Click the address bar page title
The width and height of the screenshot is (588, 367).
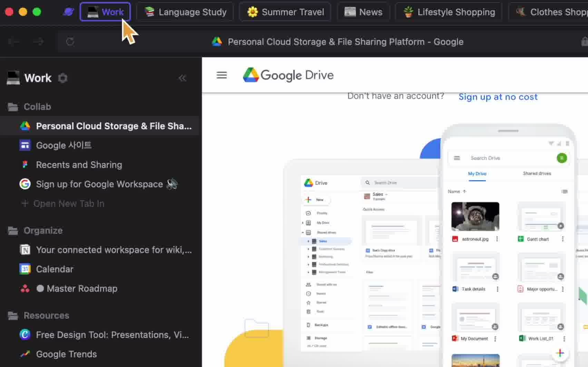345,42
